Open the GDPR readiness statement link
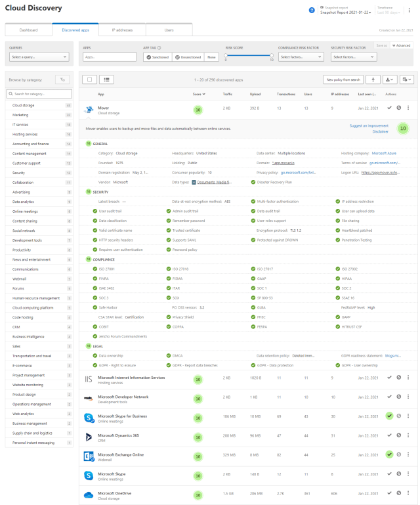The width and height of the screenshot is (420, 505). (x=392, y=355)
